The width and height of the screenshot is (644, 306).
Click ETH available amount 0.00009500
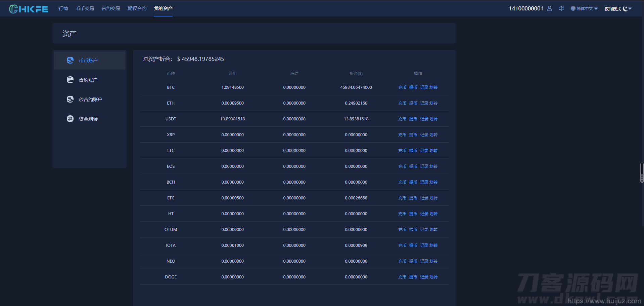click(232, 103)
